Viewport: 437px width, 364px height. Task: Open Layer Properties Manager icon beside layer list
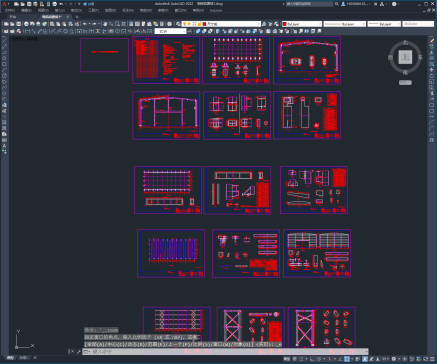[x=178, y=24]
